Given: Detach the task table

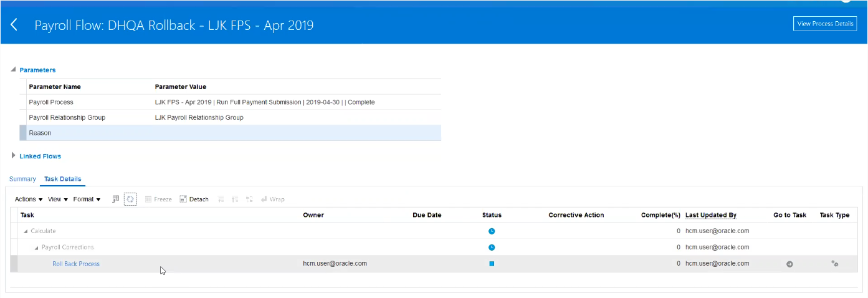Looking at the screenshot, I should [x=194, y=199].
